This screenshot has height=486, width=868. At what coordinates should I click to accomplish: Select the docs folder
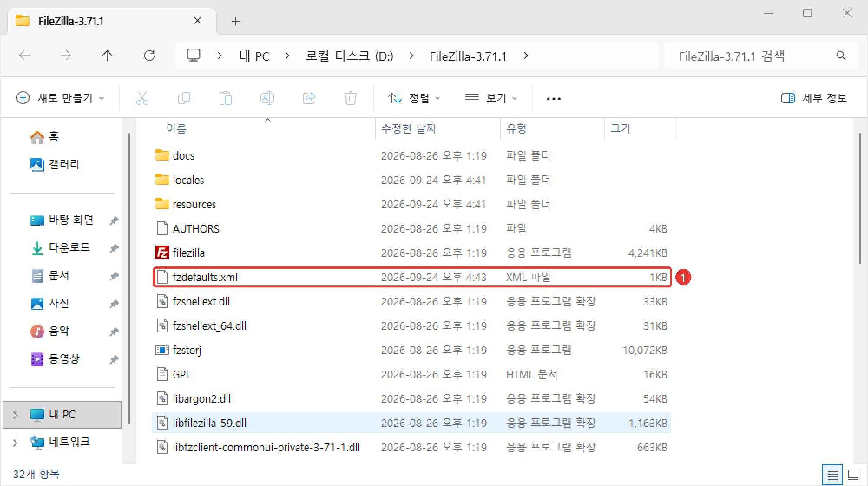411,155
